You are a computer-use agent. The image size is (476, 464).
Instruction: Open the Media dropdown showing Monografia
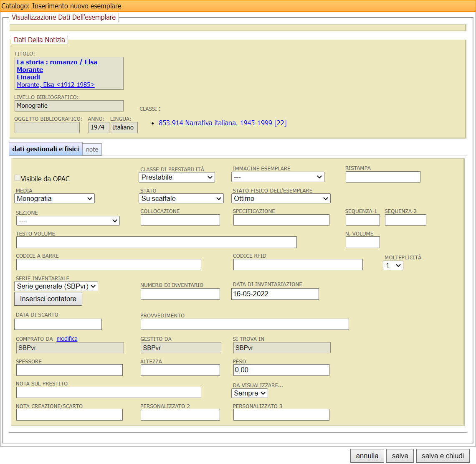[x=55, y=199]
